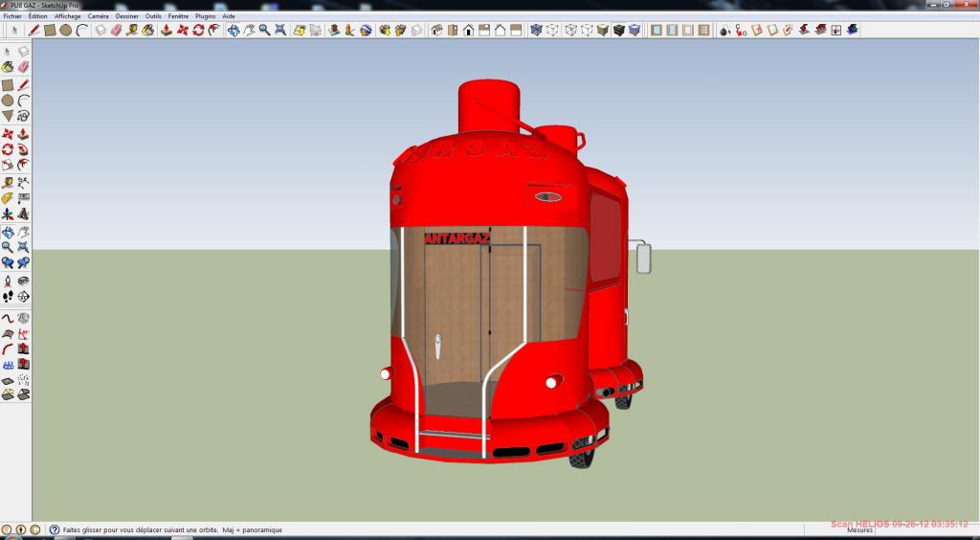Select Text label tool in left toolbar

23,198
